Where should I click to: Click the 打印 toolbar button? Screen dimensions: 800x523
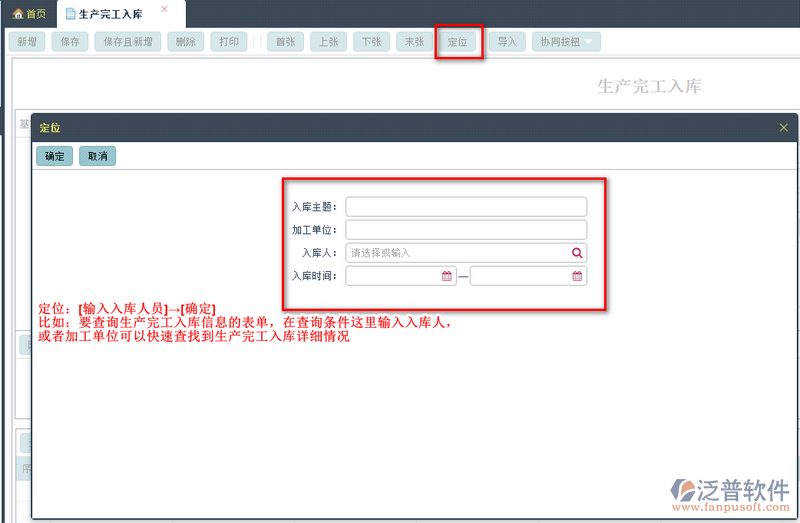(229, 42)
